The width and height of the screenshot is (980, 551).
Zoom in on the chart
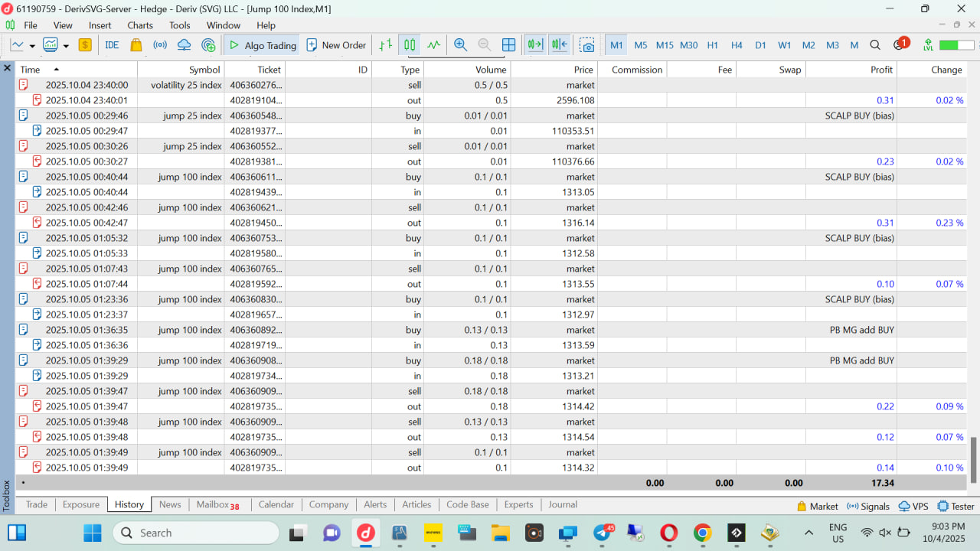coord(460,45)
